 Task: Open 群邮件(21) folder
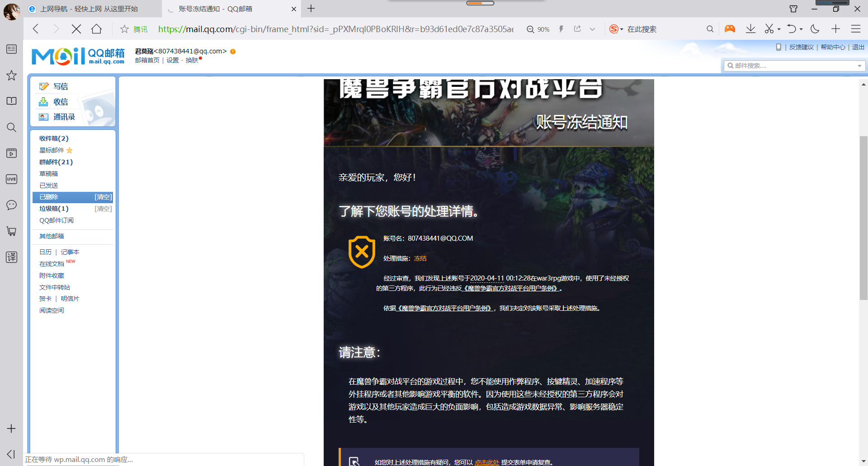point(56,162)
